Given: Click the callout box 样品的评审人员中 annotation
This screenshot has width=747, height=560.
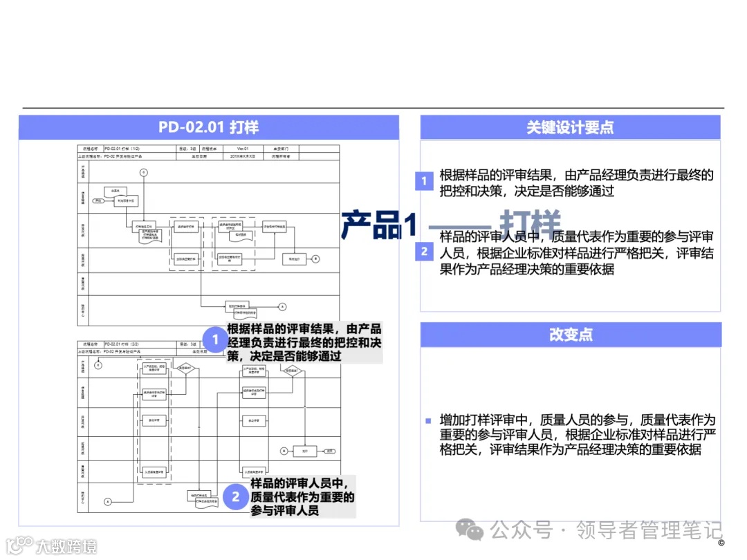Looking at the screenshot, I should [302, 496].
